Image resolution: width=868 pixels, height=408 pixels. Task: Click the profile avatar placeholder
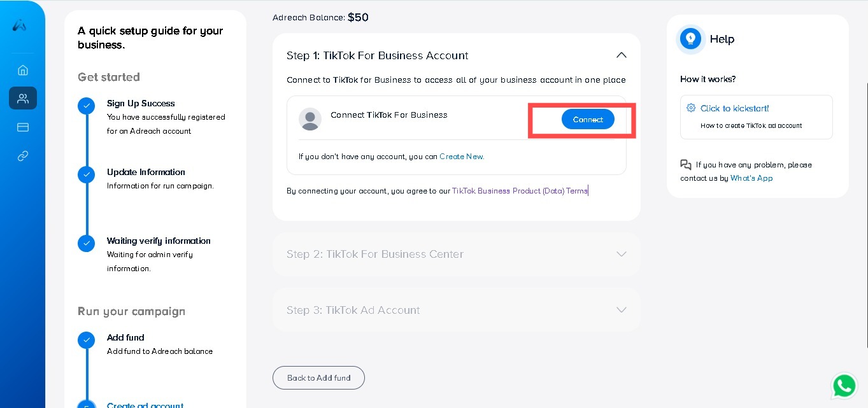pos(310,119)
